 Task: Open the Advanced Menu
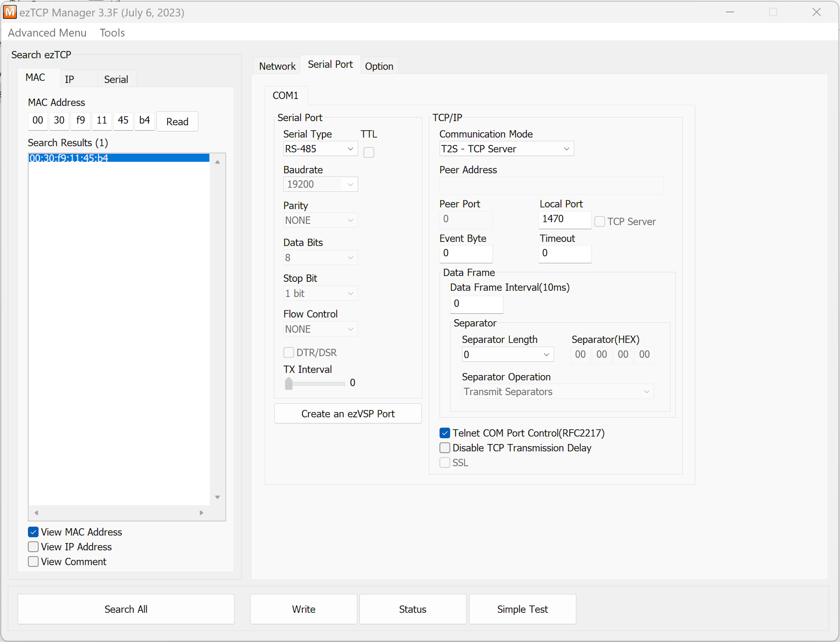click(x=47, y=33)
